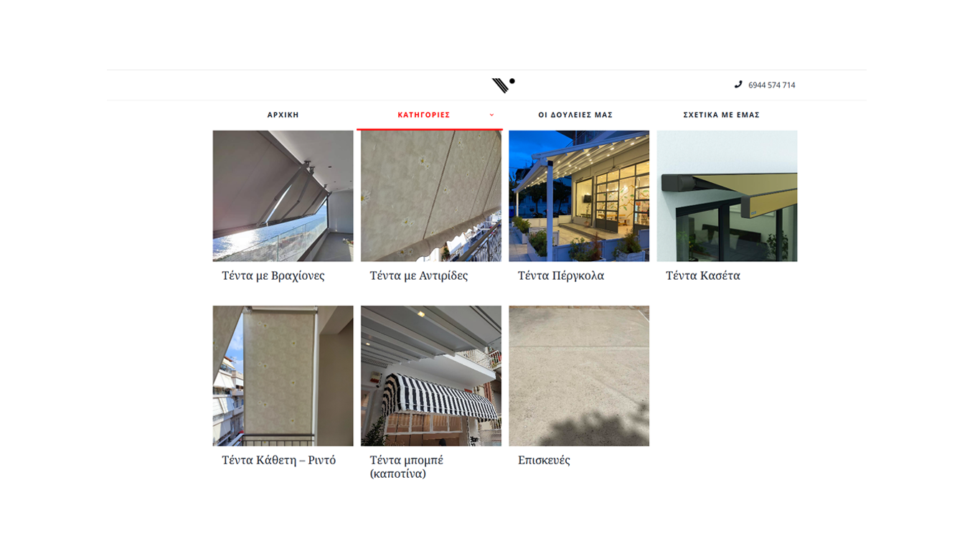This screenshot has height=551, width=980.
Task: Open the Τέντα Πέργκολα night photo
Action: point(579,196)
